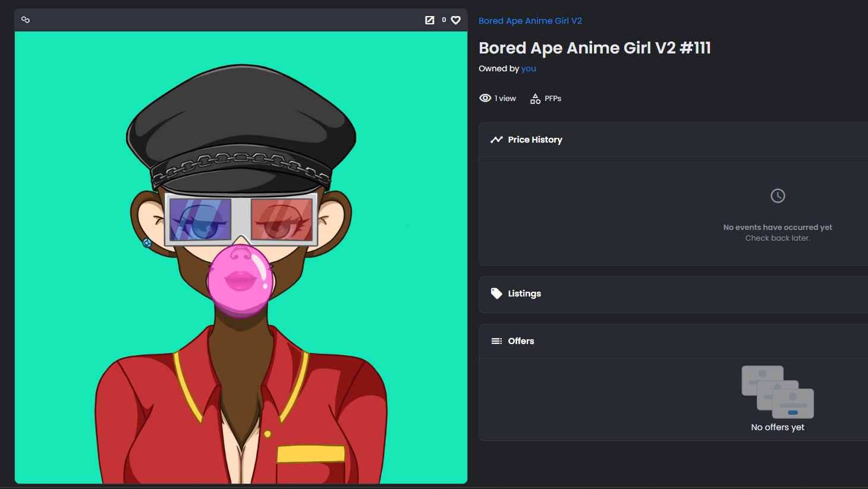The width and height of the screenshot is (868, 489).
Task: Collapse the Offers section
Action: [x=673, y=342]
